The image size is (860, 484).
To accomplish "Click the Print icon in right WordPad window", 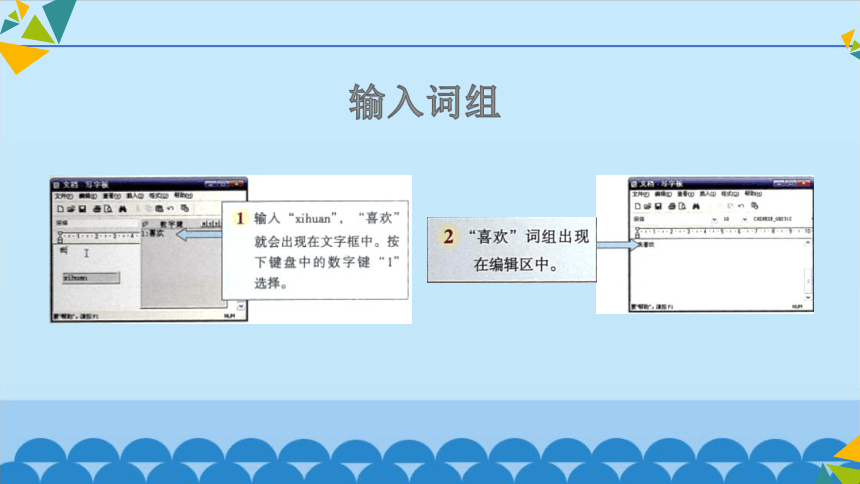I will (671, 206).
